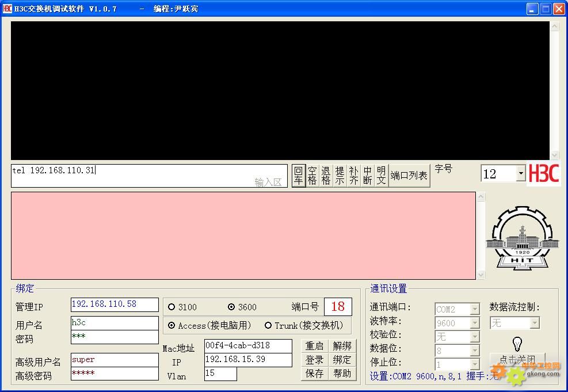Select the 3600 switch model

click(x=242, y=307)
